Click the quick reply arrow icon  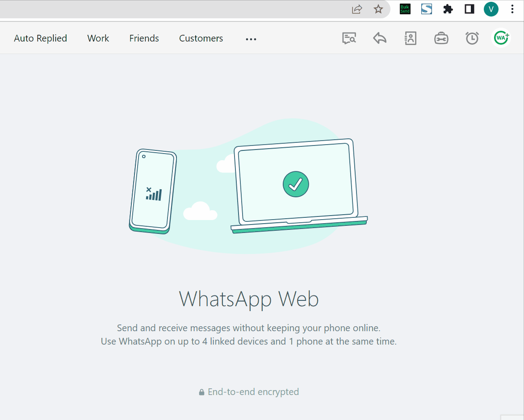pos(379,38)
